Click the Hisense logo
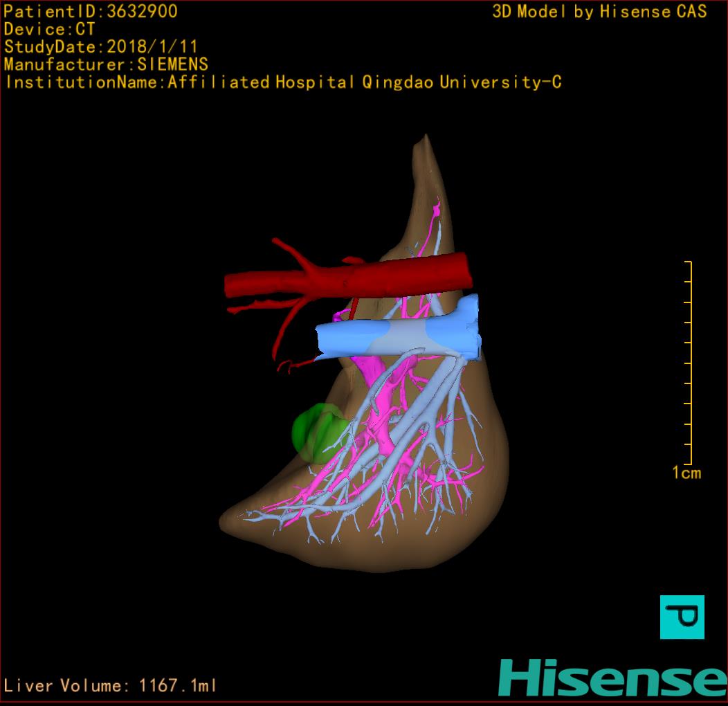 click(x=612, y=678)
